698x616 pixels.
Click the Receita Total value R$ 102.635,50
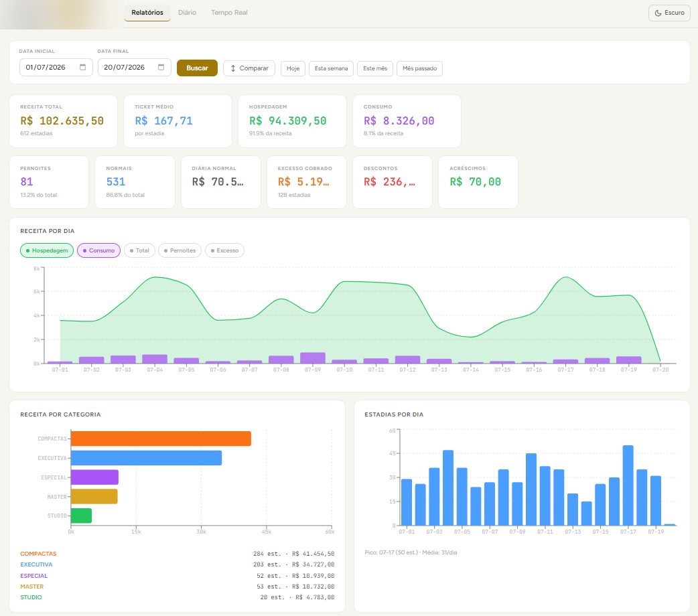coord(62,121)
